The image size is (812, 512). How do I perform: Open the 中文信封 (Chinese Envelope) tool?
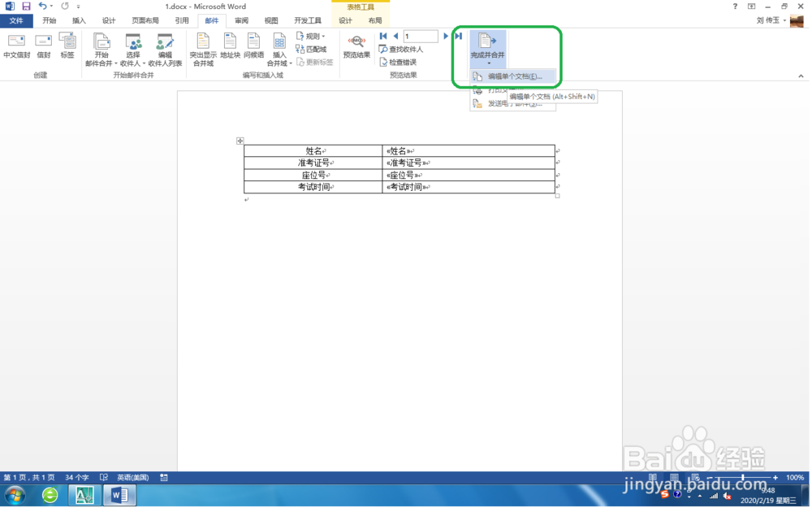coord(16,47)
